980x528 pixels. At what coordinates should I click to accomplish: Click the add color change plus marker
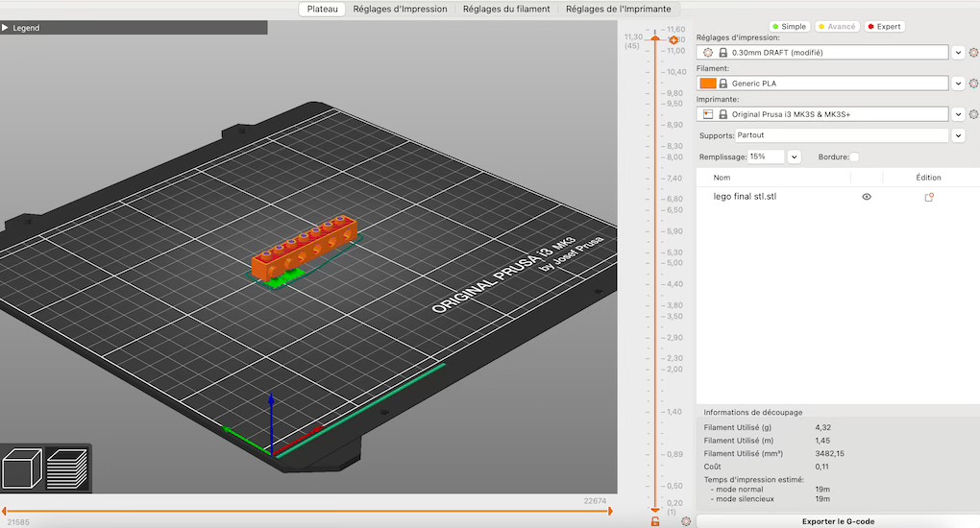pos(674,40)
